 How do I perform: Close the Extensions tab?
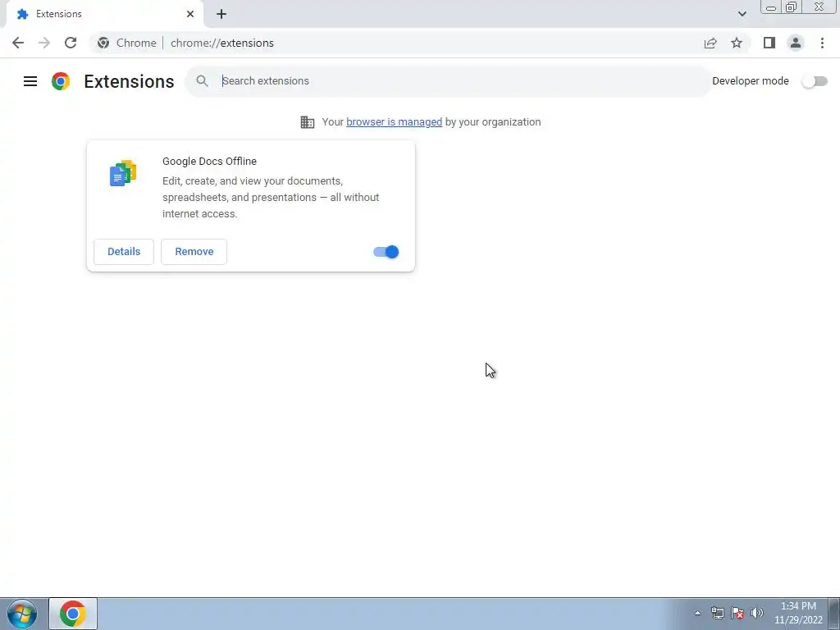[x=190, y=14]
